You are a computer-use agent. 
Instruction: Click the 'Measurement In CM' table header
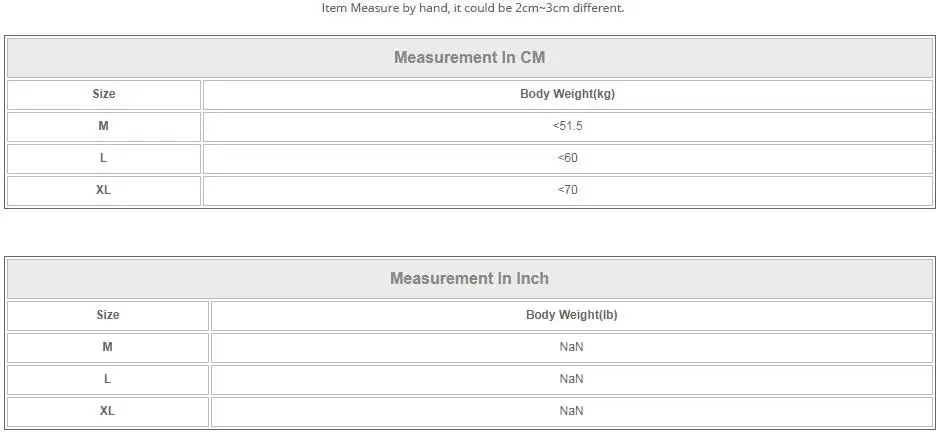click(470, 57)
